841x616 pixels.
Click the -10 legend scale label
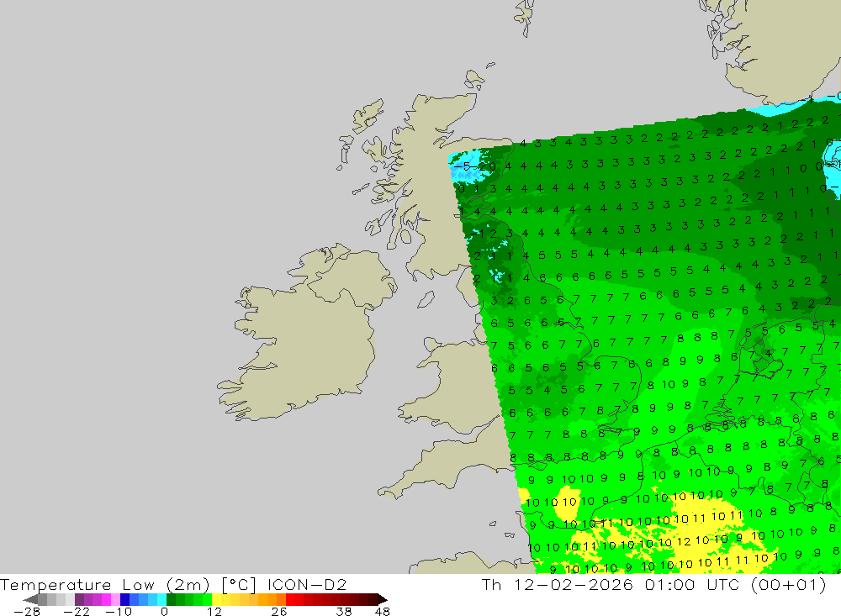pyautogui.click(x=119, y=612)
